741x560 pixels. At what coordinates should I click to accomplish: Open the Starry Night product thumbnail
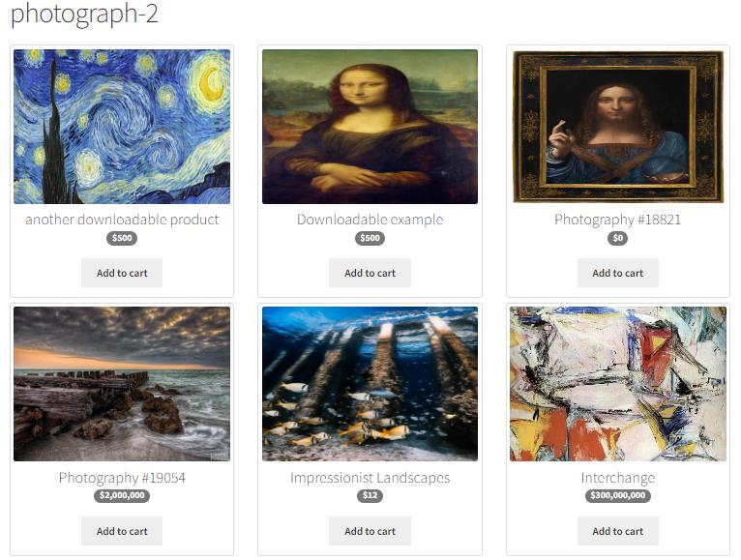pos(122,127)
